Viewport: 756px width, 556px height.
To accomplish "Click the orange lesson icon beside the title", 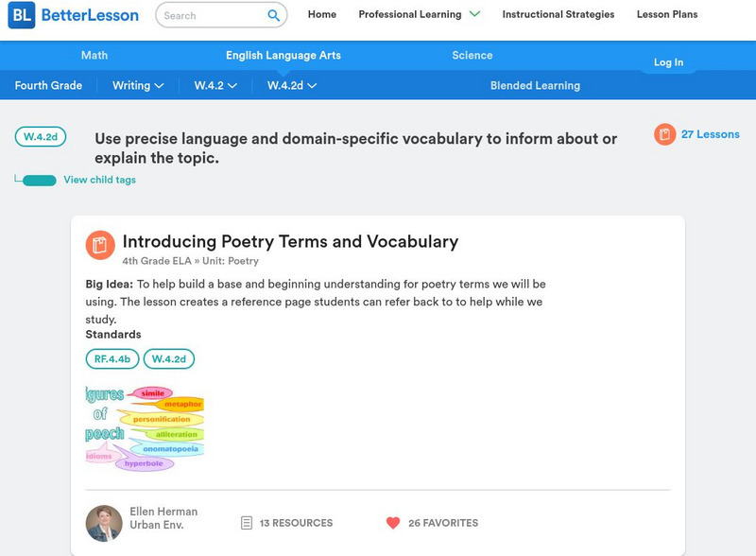I will click(99, 245).
